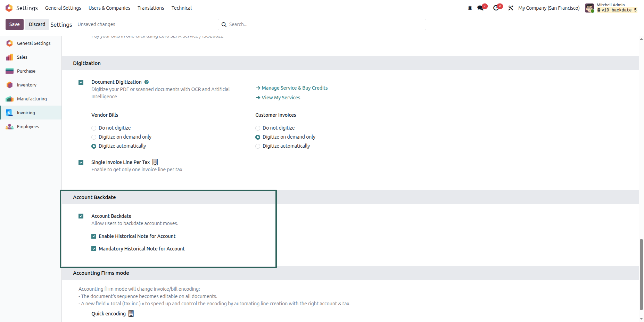Screen dimensions: 644x322
Task: Select the Sales sidebar icon
Action: [10, 57]
